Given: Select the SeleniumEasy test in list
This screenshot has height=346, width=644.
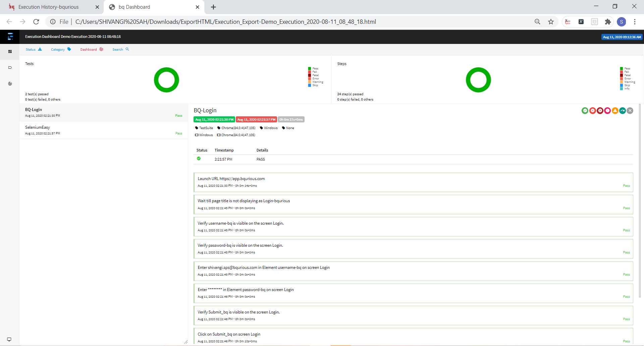Looking at the screenshot, I should 104,130.
